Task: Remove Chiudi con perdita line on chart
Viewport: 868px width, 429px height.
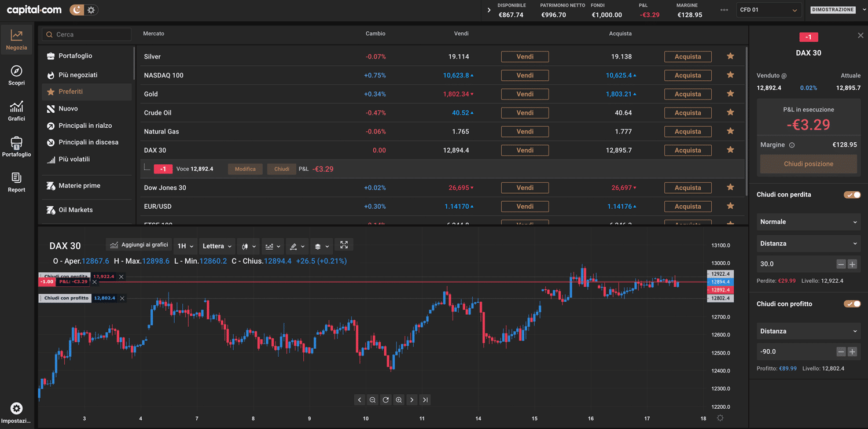Action: [x=121, y=277]
